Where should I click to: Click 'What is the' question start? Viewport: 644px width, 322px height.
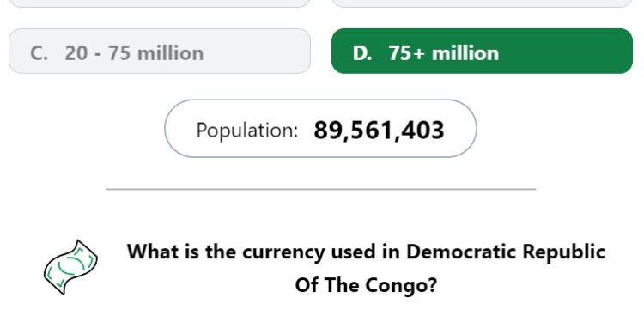[182, 252]
